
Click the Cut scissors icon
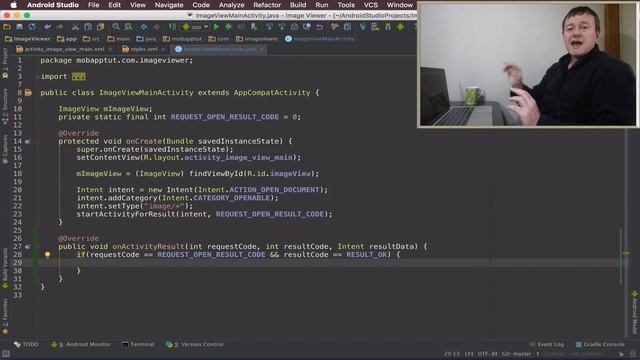coord(75,27)
